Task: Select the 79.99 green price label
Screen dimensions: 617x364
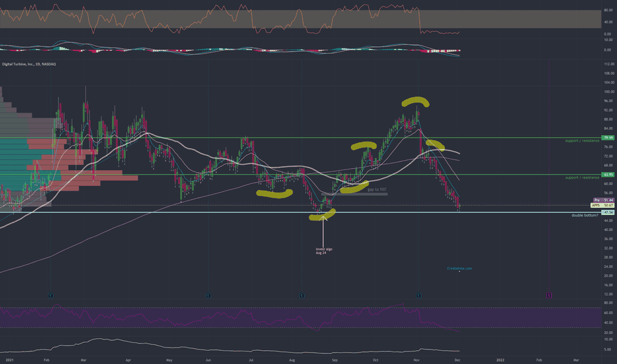Action: [x=608, y=138]
